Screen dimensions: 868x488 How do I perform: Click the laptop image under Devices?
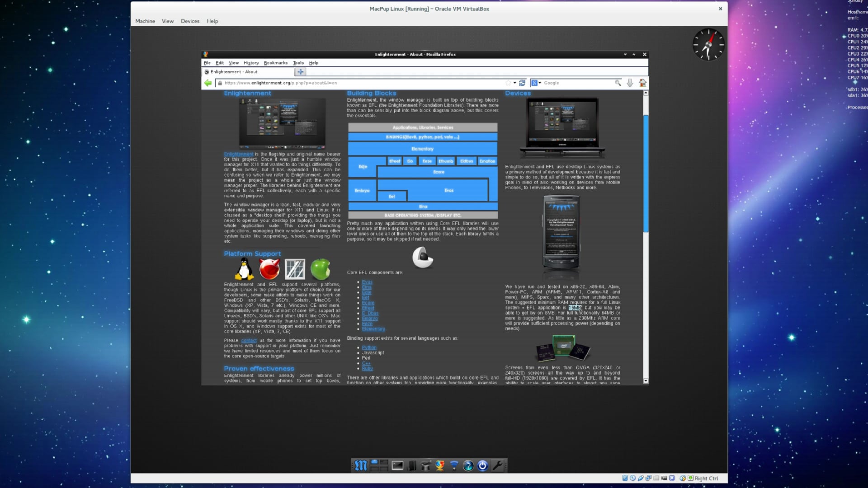(x=562, y=128)
